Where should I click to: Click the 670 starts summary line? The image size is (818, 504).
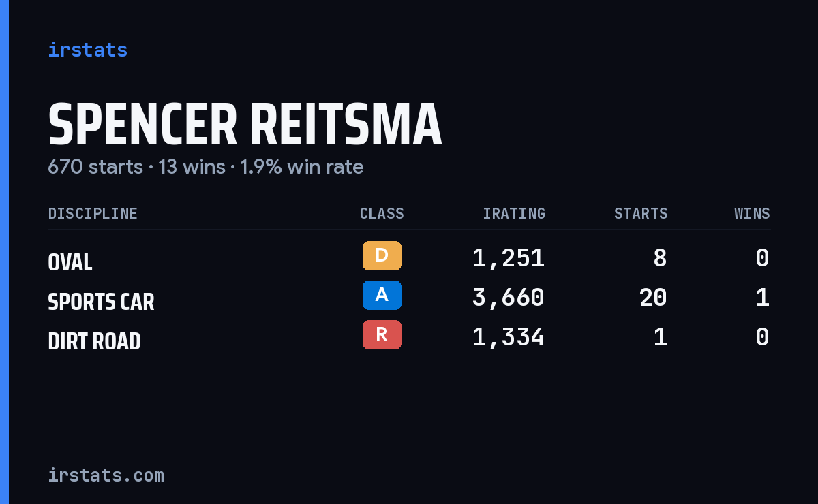tap(206, 167)
